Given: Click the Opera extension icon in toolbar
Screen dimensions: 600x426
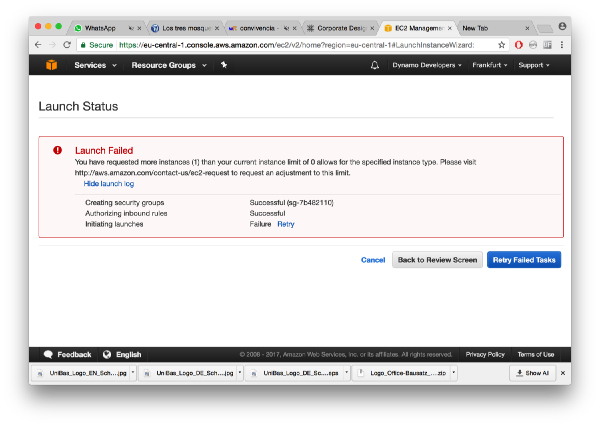Looking at the screenshot, I should (518, 45).
